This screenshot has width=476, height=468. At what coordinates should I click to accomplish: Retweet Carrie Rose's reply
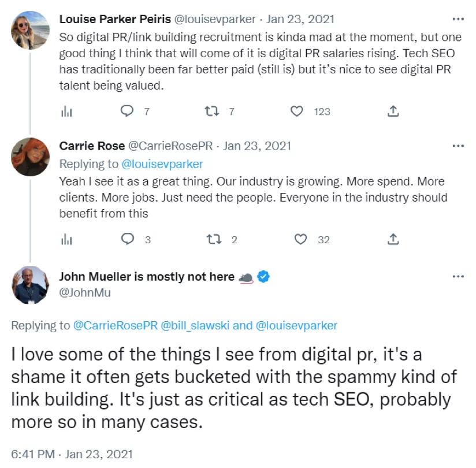(x=215, y=239)
